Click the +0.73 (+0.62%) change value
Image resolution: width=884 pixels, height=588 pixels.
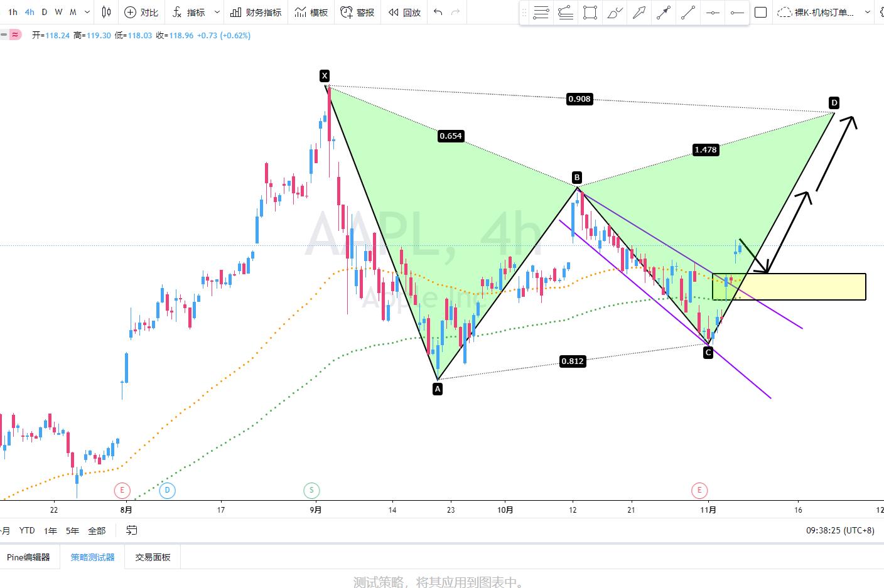pyautogui.click(x=224, y=35)
